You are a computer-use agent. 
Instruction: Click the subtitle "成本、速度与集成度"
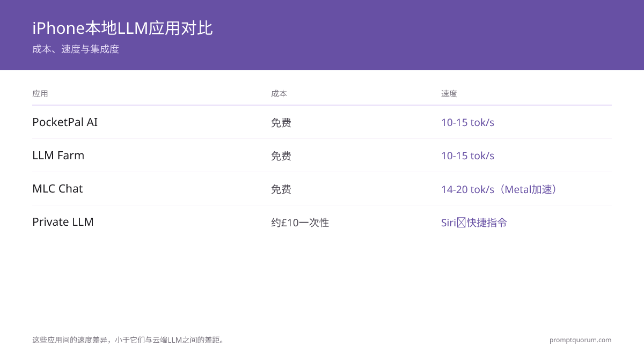[x=76, y=49]
